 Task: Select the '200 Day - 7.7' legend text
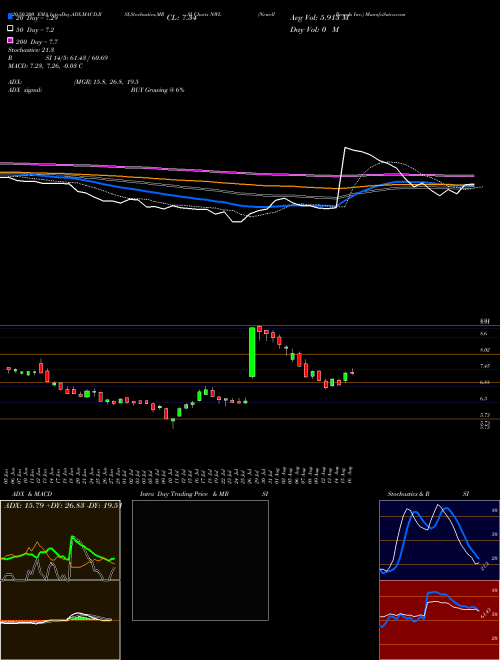click(37, 42)
